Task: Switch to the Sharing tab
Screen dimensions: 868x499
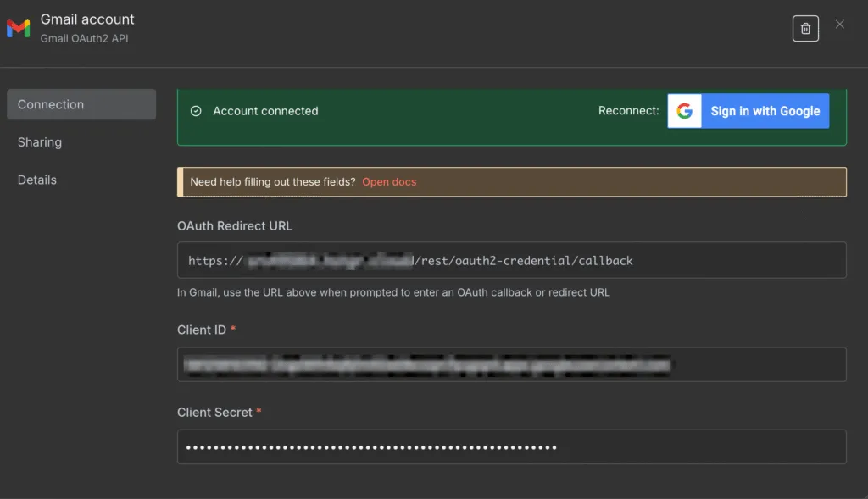Action: [x=39, y=141]
